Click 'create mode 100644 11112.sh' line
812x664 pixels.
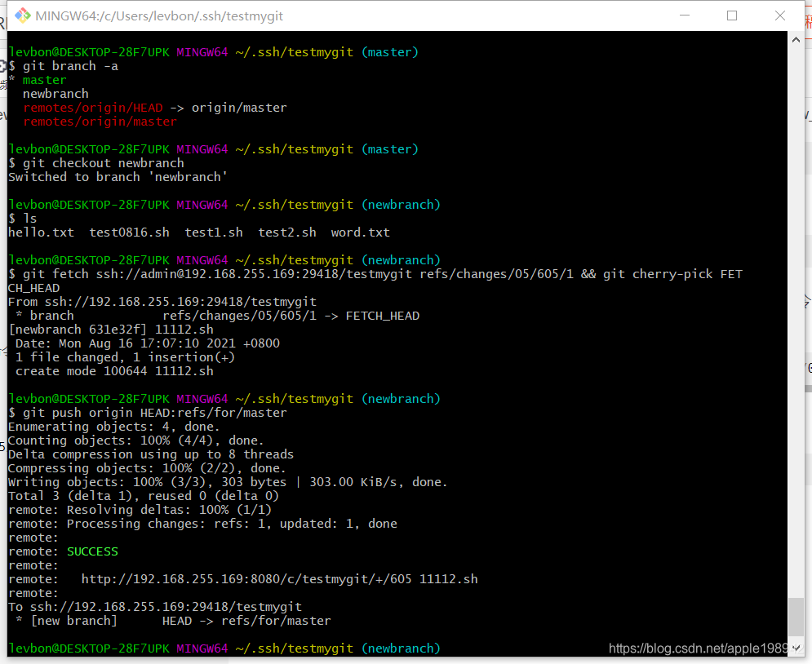point(114,371)
